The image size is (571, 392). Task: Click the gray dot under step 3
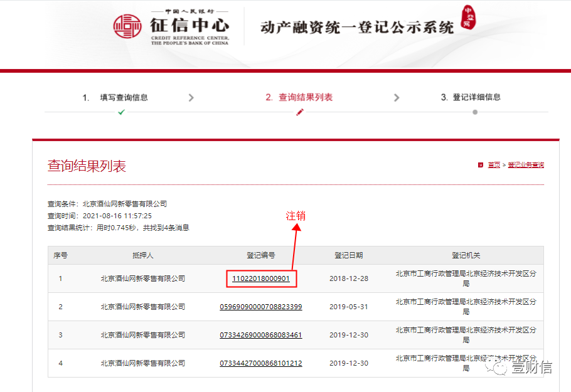click(x=475, y=112)
